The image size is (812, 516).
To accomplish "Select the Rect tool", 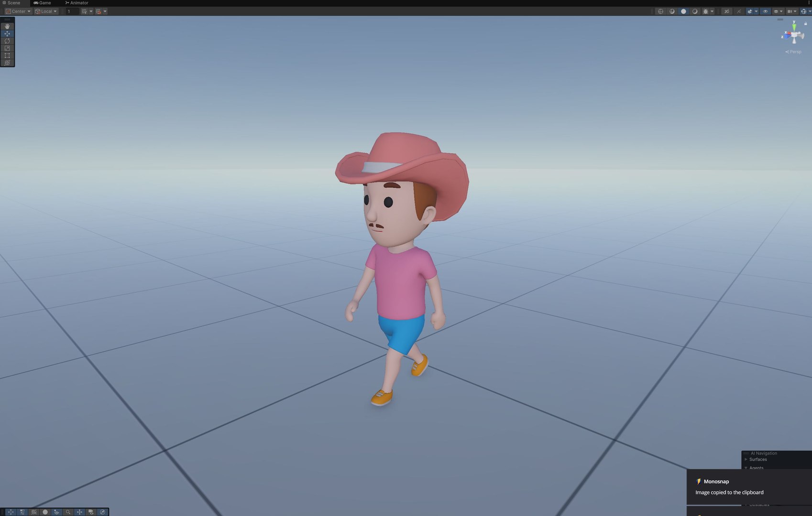I will tap(7, 55).
